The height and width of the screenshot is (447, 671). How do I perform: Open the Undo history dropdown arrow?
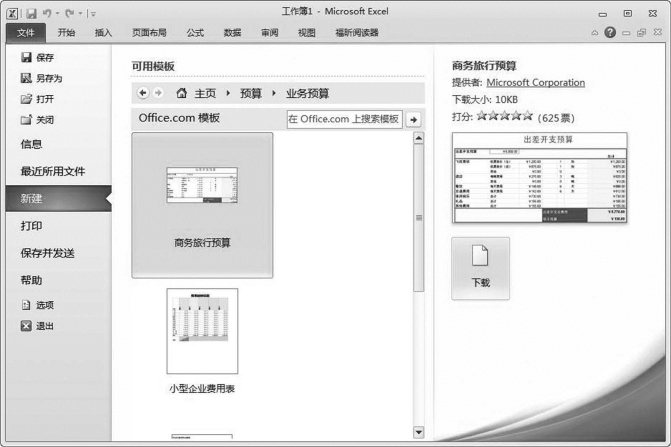[57, 14]
